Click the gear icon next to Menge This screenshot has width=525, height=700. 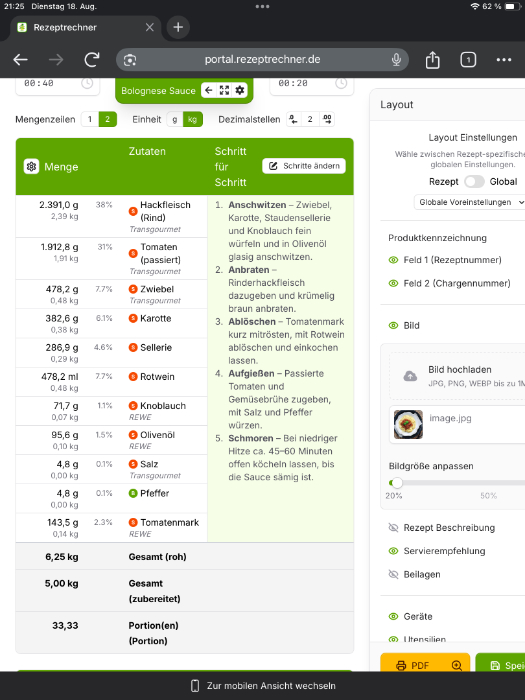31,167
